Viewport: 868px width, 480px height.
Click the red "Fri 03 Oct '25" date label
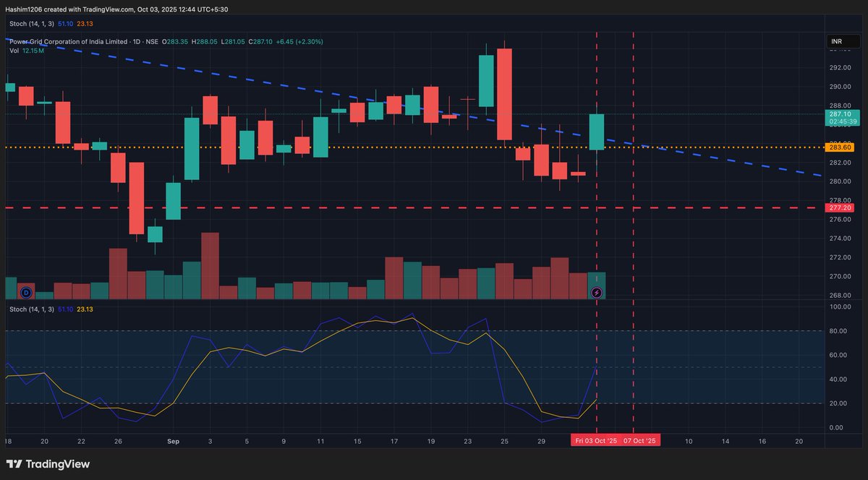[596, 440]
